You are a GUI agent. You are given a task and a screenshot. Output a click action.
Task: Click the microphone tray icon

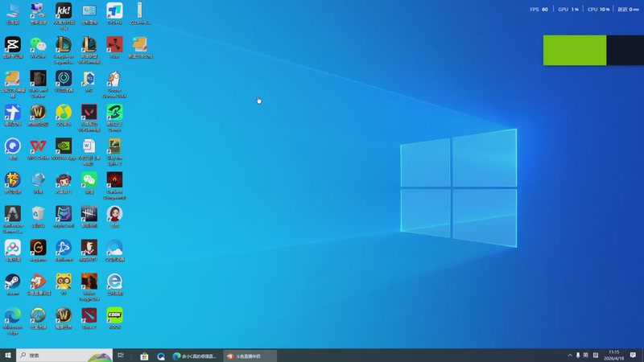(x=578, y=356)
